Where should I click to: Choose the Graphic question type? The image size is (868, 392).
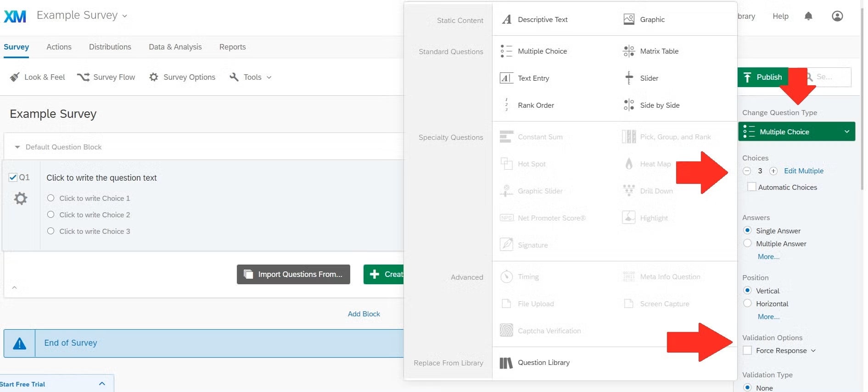click(x=644, y=19)
